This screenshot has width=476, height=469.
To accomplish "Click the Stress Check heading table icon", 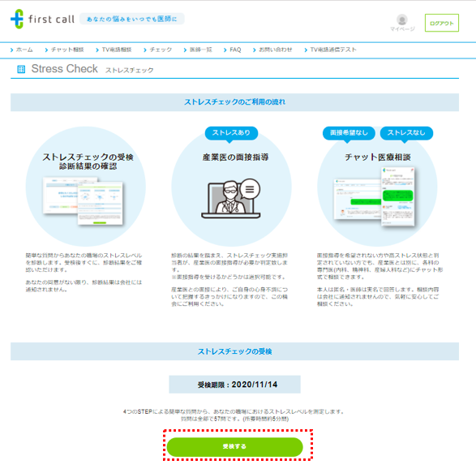I will [21, 69].
